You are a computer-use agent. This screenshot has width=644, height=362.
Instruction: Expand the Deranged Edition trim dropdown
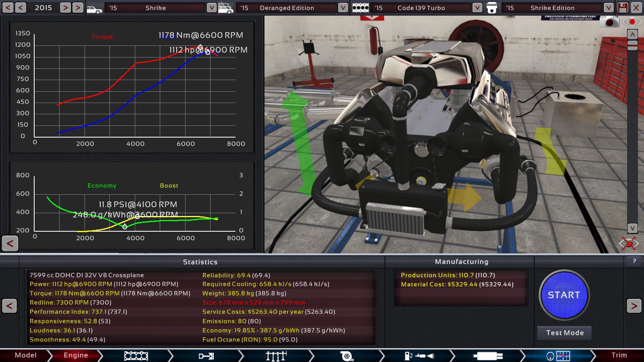pyautogui.click(x=343, y=8)
